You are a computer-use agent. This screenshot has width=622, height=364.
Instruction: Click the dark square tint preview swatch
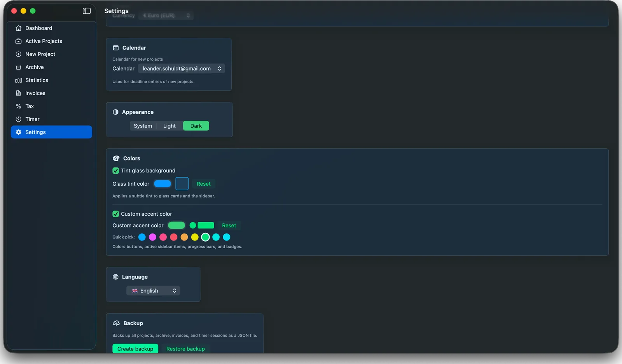(x=182, y=184)
